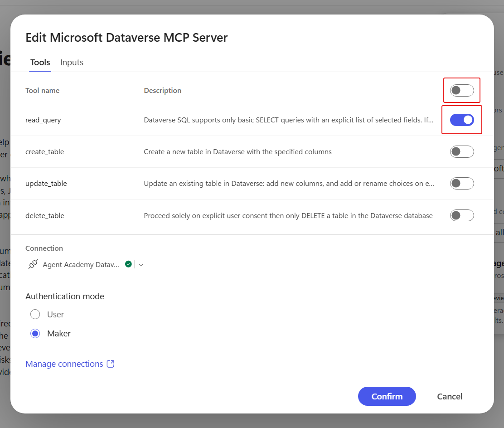
Task: Click the read_query description text
Action: click(x=288, y=120)
